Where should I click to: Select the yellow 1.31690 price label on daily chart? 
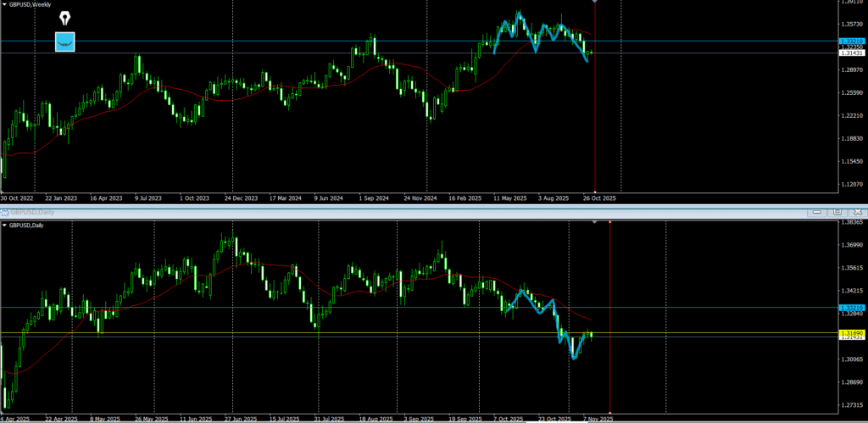click(850, 333)
